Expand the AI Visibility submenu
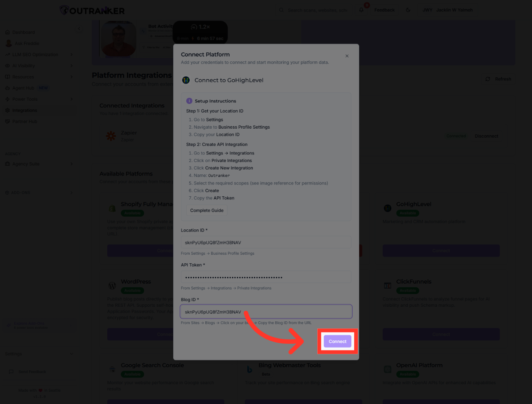Image resolution: width=532 pixels, height=404 pixels. click(71, 66)
